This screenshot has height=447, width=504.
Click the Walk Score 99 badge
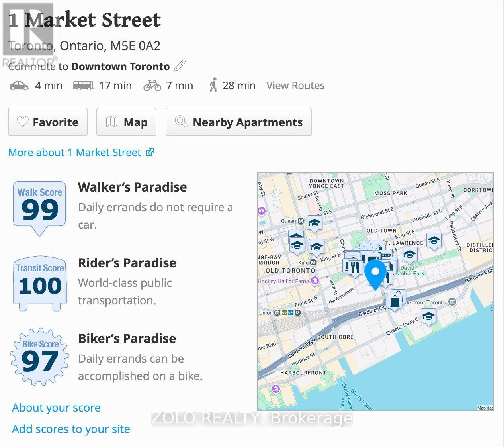(x=39, y=207)
